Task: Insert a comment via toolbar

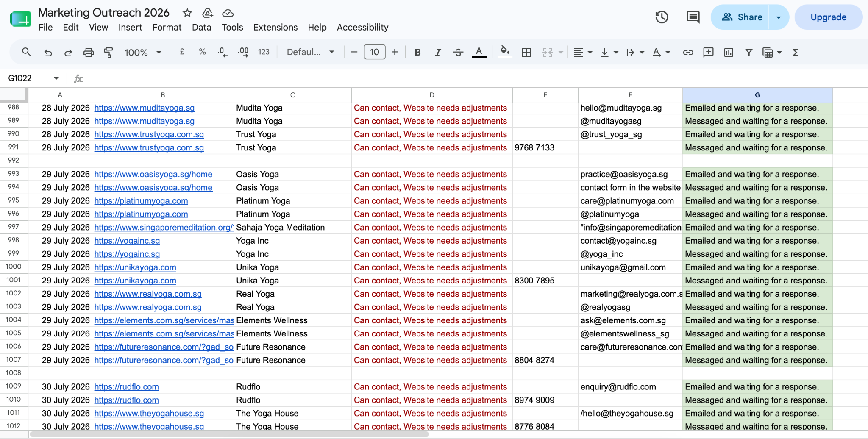Action: [x=708, y=52]
